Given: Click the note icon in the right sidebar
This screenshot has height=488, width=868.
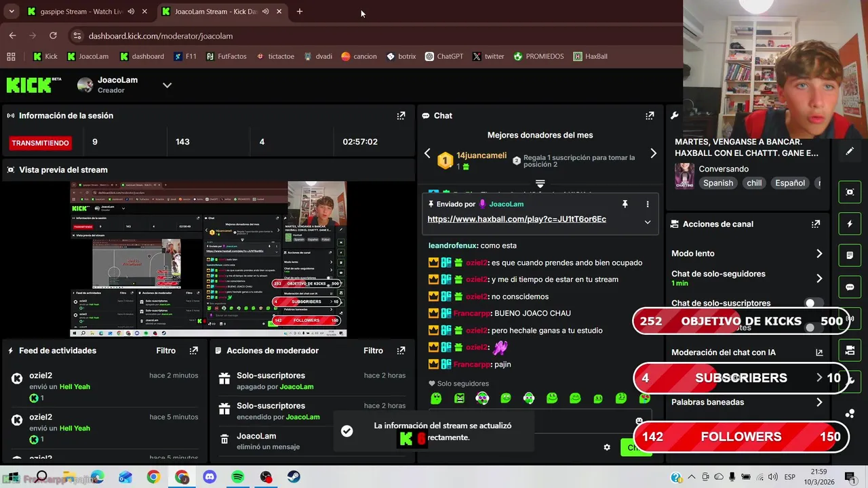Looking at the screenshot, I should pos(850,256).
